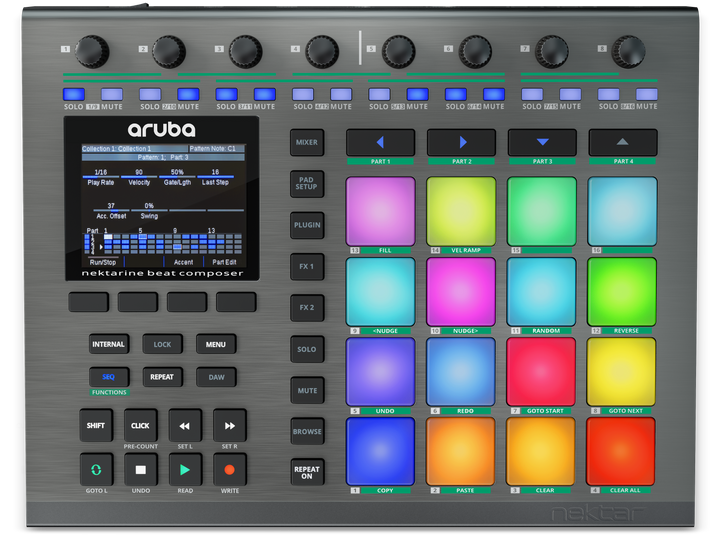
Task: Click the red record WRITE button
Action: click(230, 469)
